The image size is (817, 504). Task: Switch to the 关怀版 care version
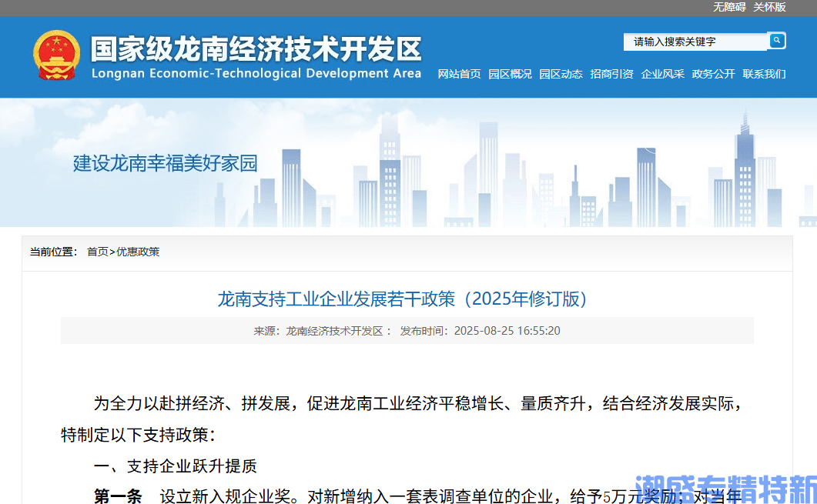(x=769, y=7)
